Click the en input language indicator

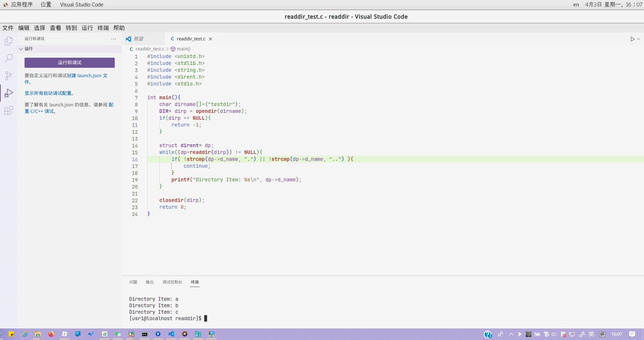576,5
